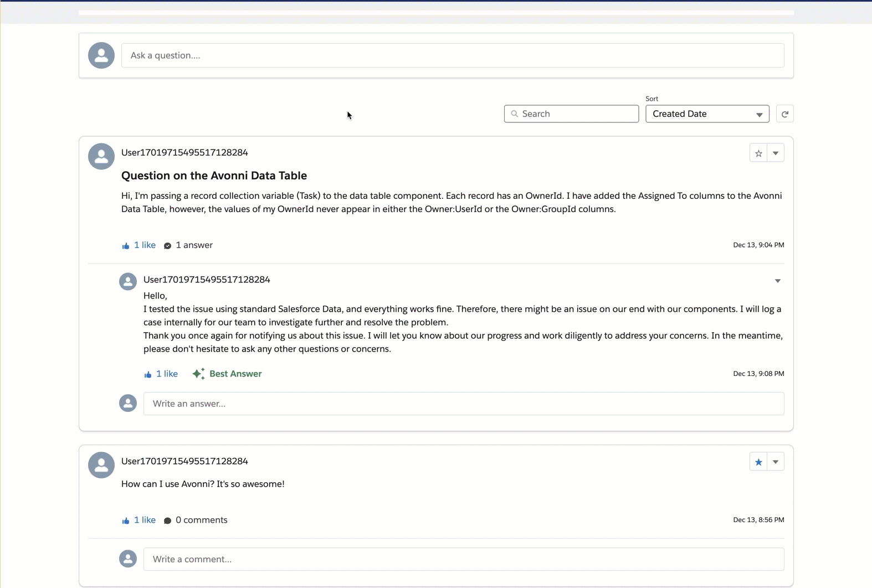Click the Ask a question field
Viewport: 872px width, 588px height.
pyautogui.click(x=452, y=55)
